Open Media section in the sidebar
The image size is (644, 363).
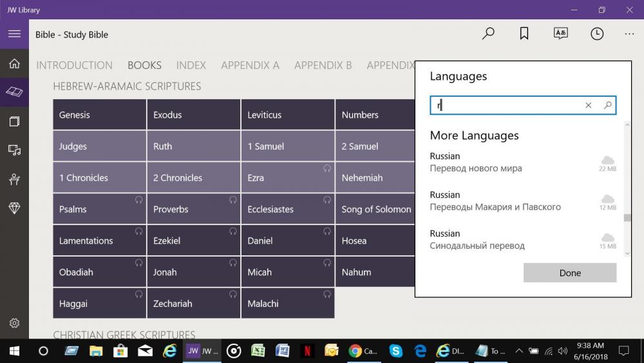[14, 150]
